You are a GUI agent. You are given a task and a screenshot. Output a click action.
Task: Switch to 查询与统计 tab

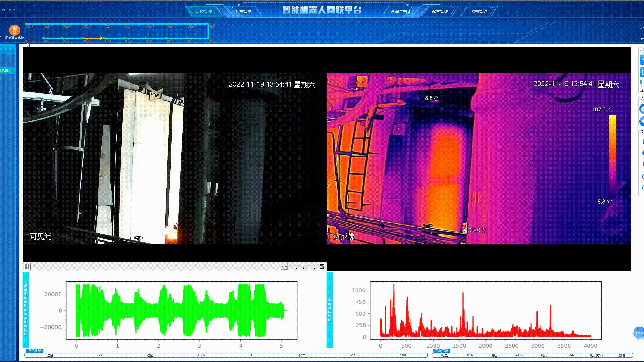pos(401,11)
